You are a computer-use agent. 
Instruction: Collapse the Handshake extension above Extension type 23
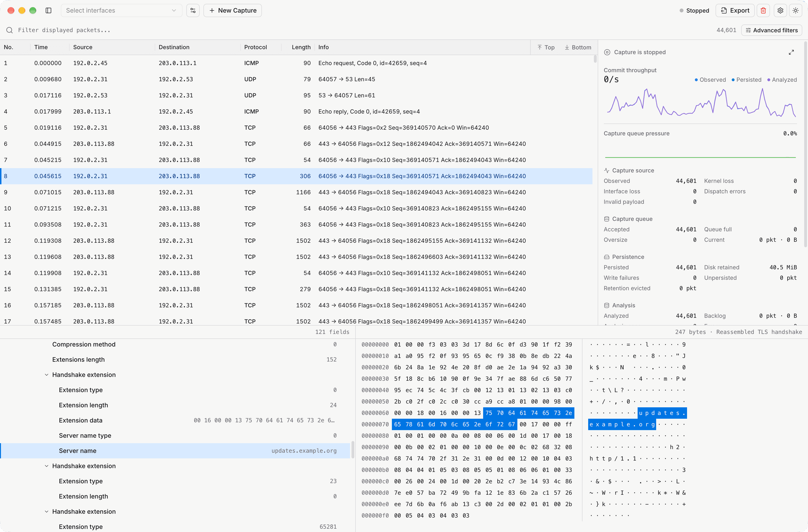pos(47,466)
